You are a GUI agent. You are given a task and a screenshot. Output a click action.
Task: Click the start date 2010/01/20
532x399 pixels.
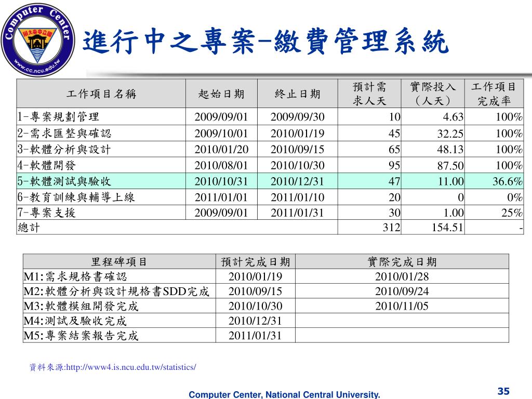click(x=221, y=149)
